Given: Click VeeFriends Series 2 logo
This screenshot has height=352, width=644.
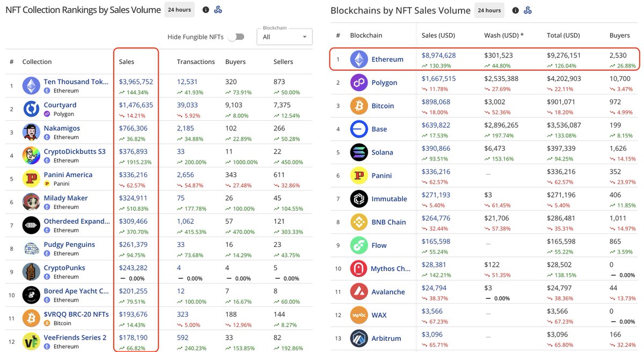Looking at the screenshot, I should (x=31, y=341).
